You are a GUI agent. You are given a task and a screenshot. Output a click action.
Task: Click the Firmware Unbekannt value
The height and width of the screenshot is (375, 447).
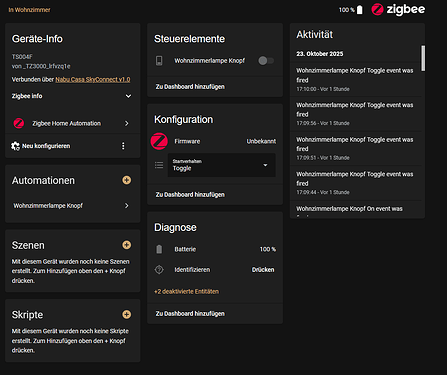[x=261, y=141]
